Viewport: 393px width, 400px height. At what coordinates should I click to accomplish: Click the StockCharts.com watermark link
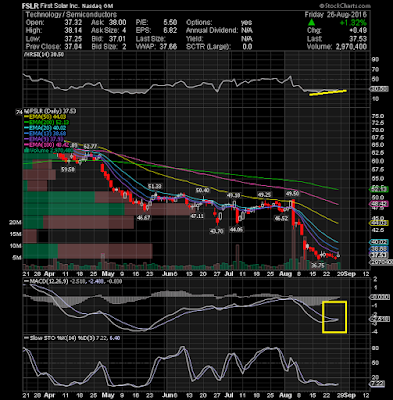[345, 6]
